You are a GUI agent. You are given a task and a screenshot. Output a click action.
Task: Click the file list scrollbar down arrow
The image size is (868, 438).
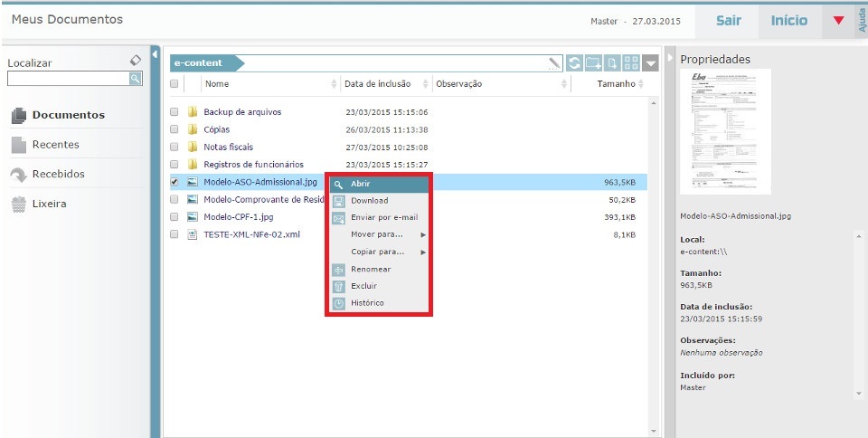(x=654, y=431)
